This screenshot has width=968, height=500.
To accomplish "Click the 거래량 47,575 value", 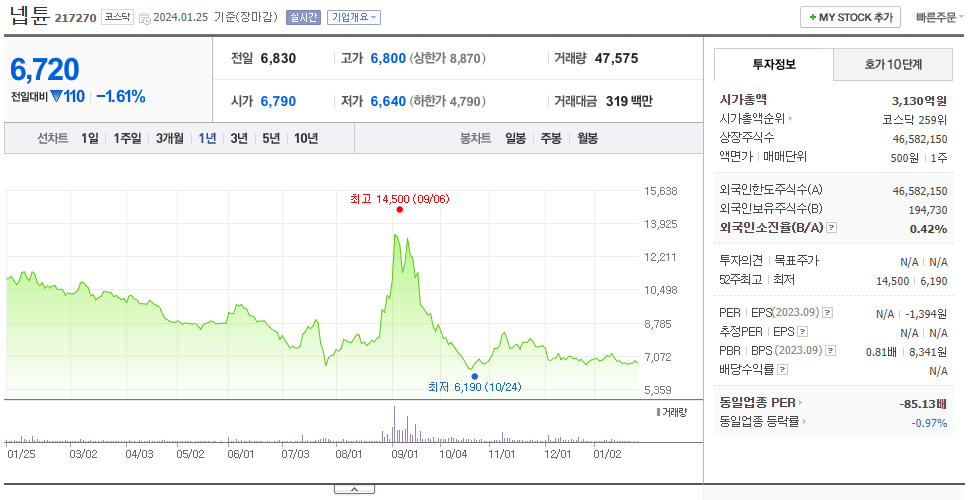I will [616, 59].
